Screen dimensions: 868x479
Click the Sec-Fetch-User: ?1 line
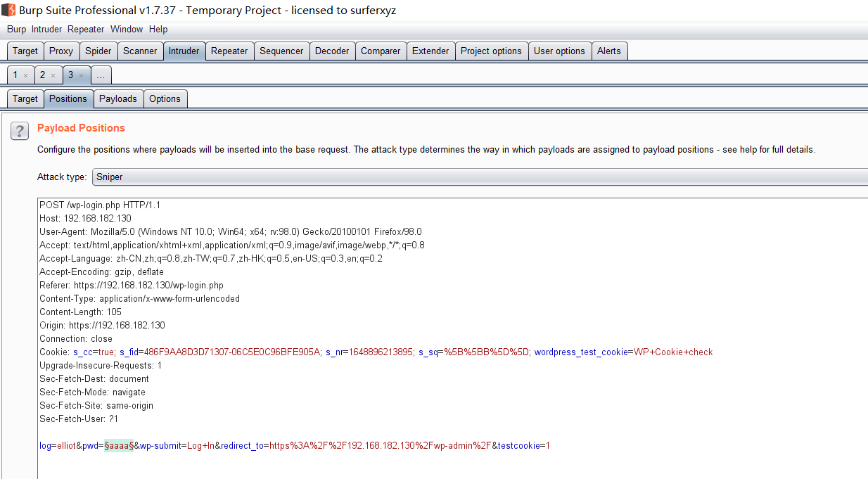[x=79, y=419]
